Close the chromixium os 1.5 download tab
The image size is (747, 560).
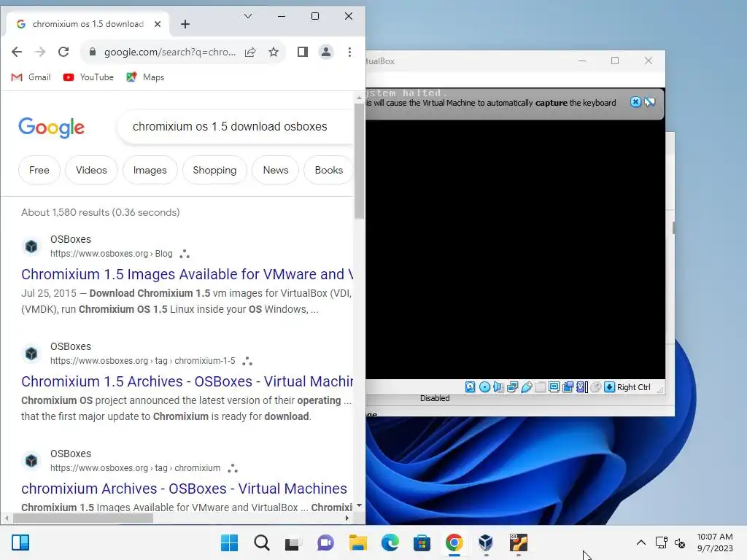tap(158, 24)
